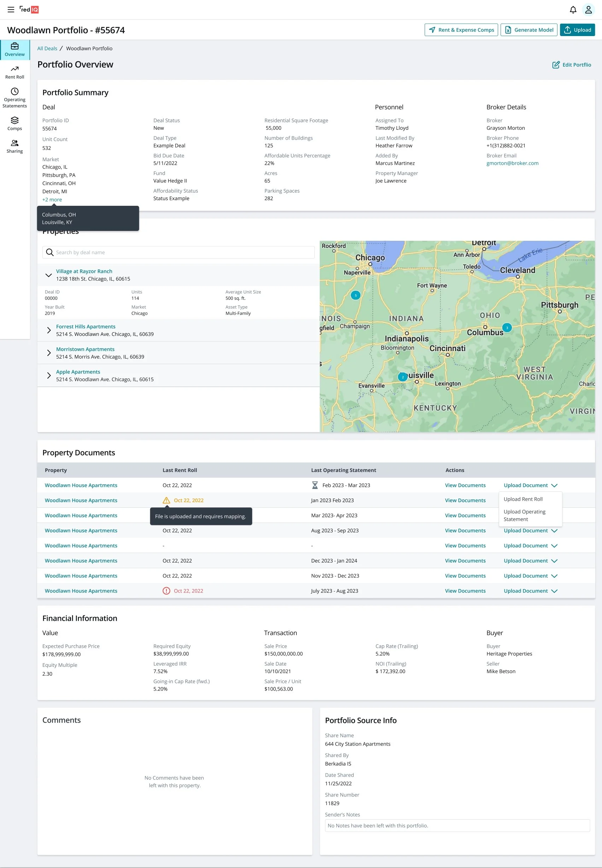View Documents for Jan 2023 Feb 2023 row
The image size is (602, 868).
click(465, 500)
